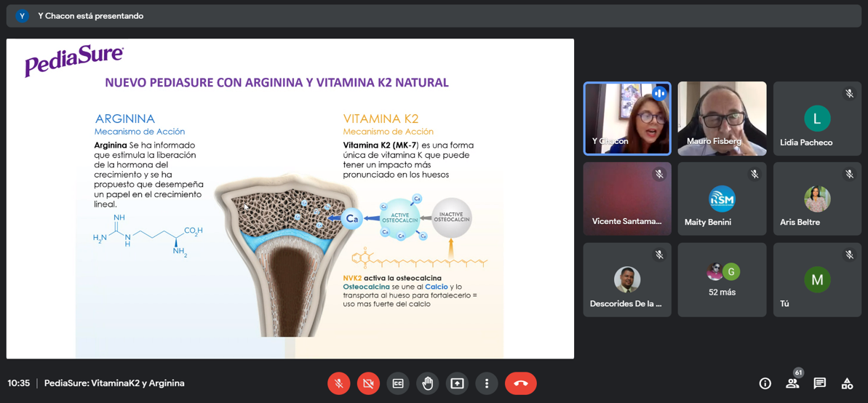Click muted mic icon on Vicente Santama tile
This screenshot has height=403, width=868.
pyautogui.click(x=658, y=174)
